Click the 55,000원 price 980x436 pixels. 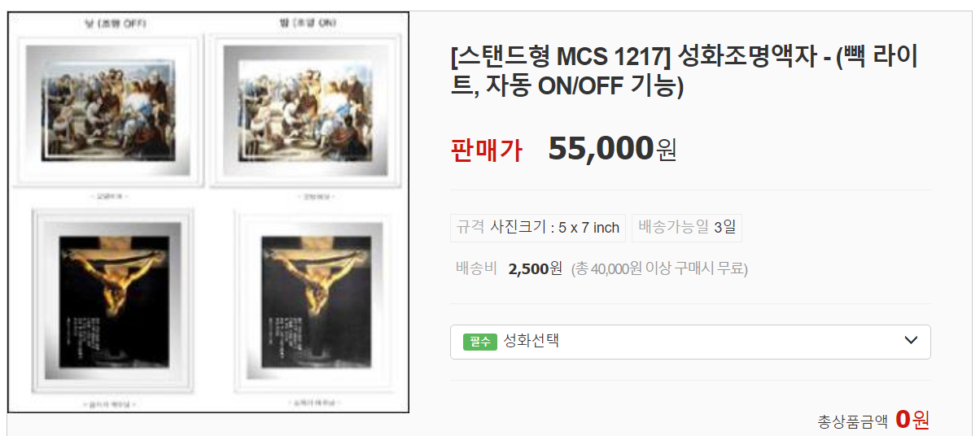point(612,149)
